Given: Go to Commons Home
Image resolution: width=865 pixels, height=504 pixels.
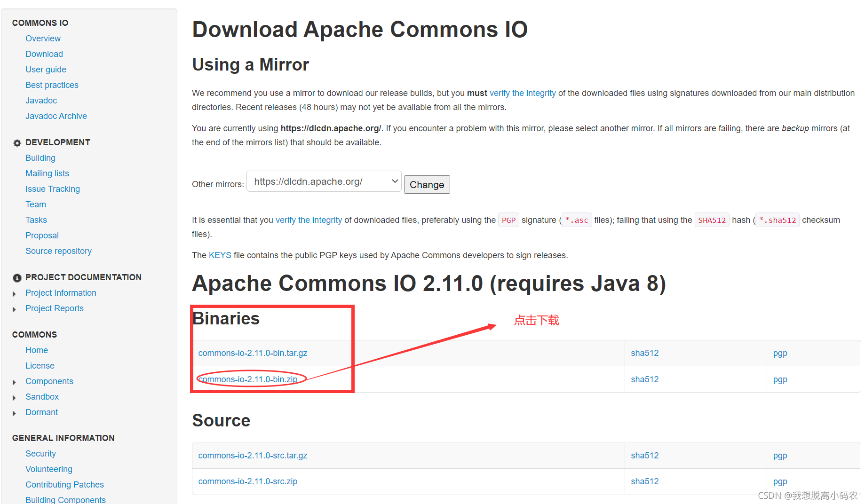Looking at the screenshot, I should click(37, 350).
